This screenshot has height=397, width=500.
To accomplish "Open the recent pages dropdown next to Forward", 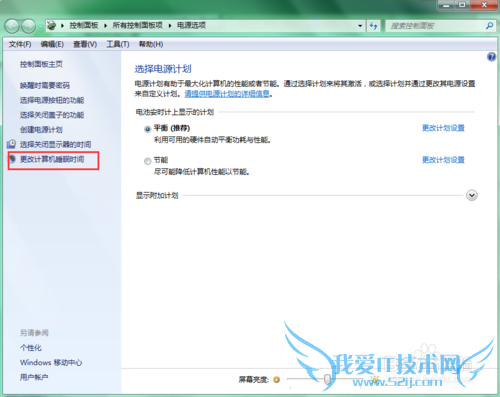I will pos(40,26).
